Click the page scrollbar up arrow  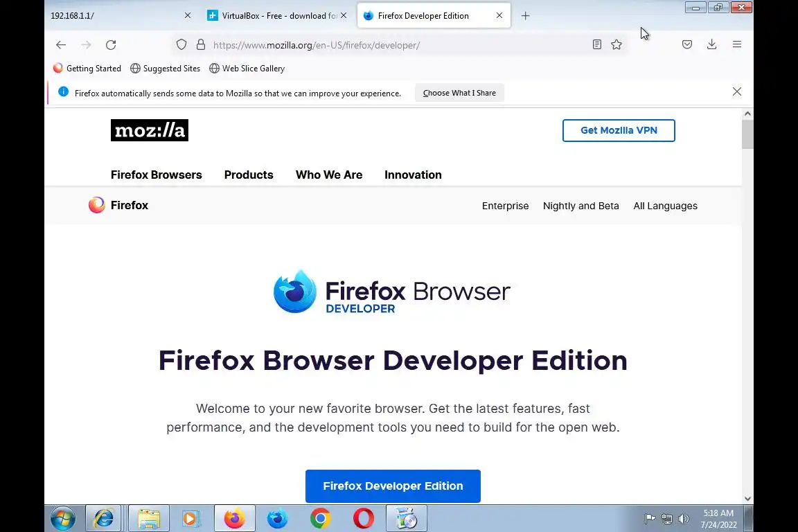(747, 114)
